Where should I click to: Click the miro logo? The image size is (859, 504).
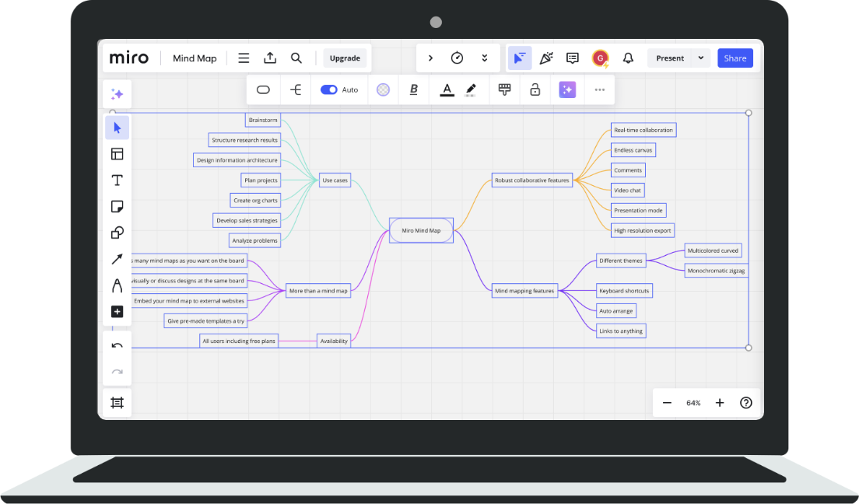click(x=128, y=58)
